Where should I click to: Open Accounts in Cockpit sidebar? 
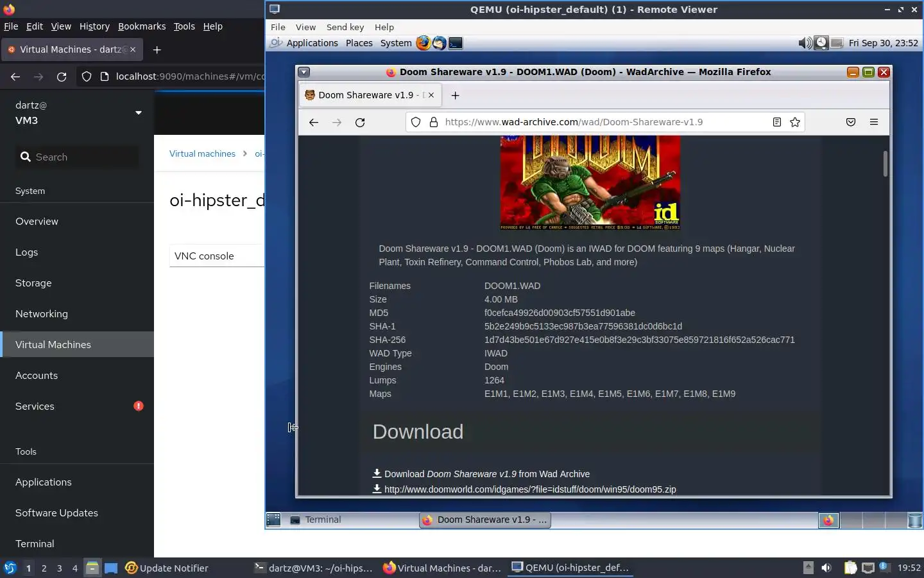[77, 375]
